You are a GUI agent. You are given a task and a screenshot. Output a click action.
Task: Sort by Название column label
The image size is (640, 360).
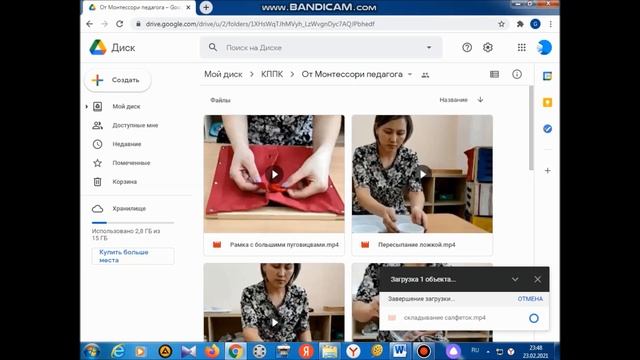click(453, 100)
